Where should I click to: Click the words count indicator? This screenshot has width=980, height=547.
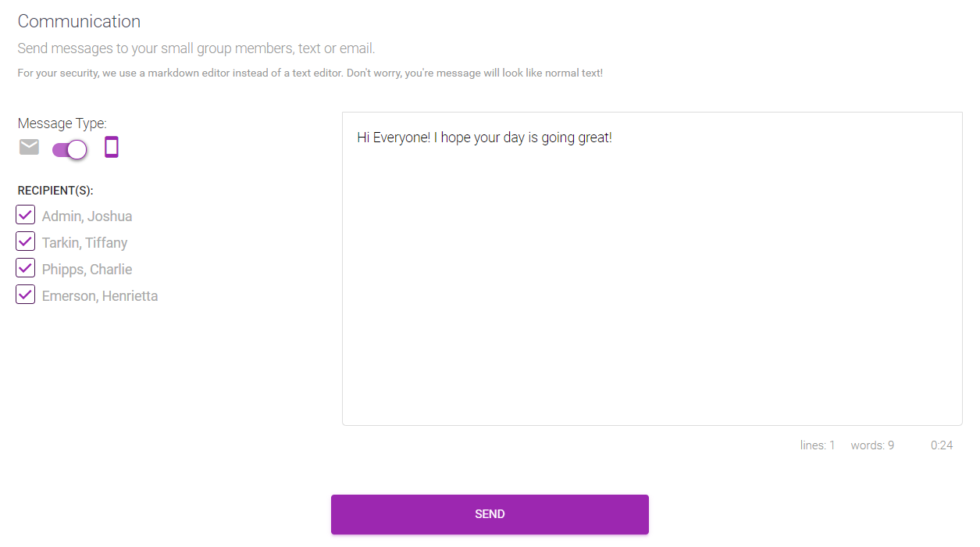tap(872, 445)
